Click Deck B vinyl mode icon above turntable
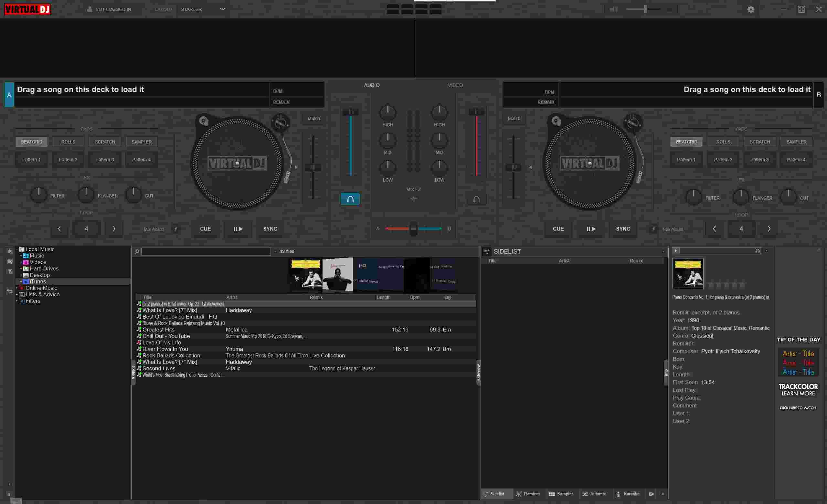This screenshot has height=504, width=827. point(556,121)
